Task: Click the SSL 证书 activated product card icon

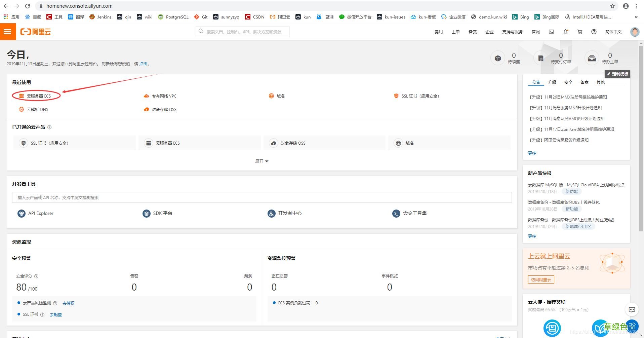Action: (x=24, y=143)
